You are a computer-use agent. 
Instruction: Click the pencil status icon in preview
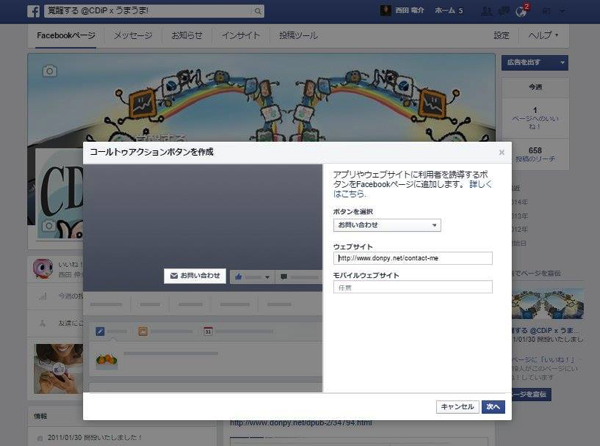[100, 331]
